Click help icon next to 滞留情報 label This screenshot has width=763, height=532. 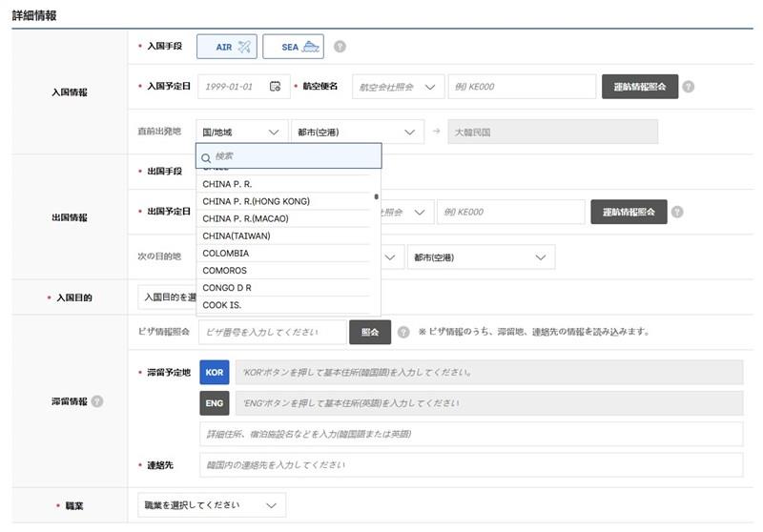pos(96,401)
